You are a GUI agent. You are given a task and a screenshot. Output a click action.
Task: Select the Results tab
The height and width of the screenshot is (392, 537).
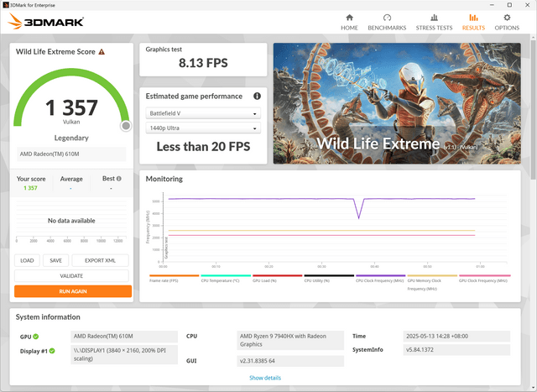pos(473,23)
